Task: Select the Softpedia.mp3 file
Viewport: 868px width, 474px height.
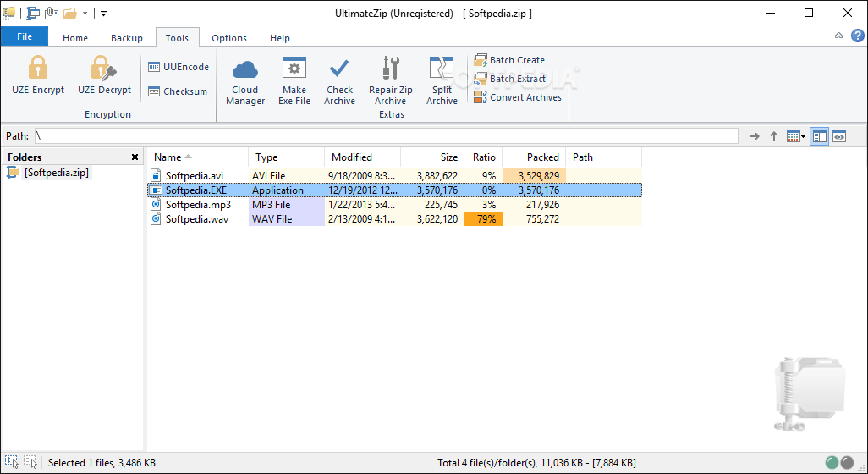Action: [x=198, y=204]
